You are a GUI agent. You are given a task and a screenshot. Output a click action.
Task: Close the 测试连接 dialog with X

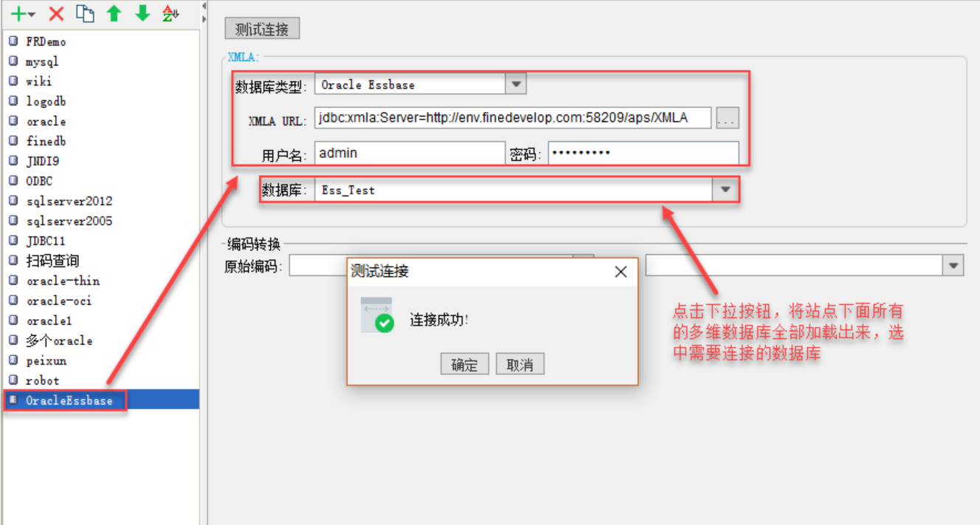621,272
